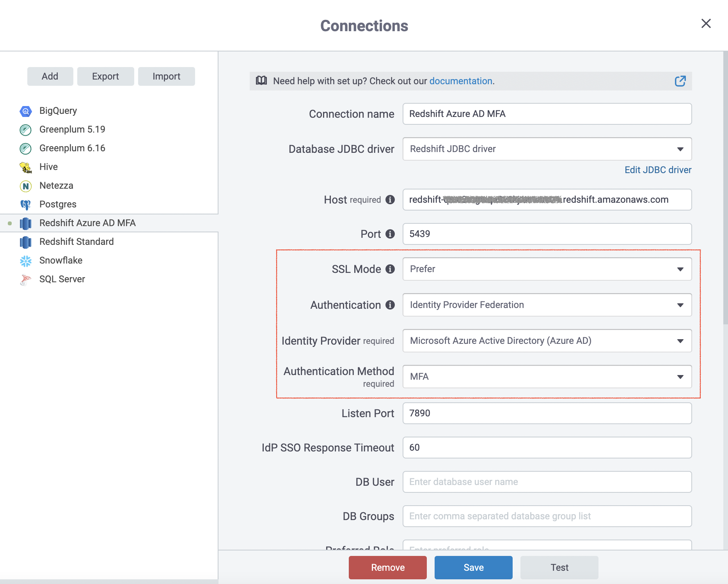Click the Listen Port field

(x=547, y=413)
